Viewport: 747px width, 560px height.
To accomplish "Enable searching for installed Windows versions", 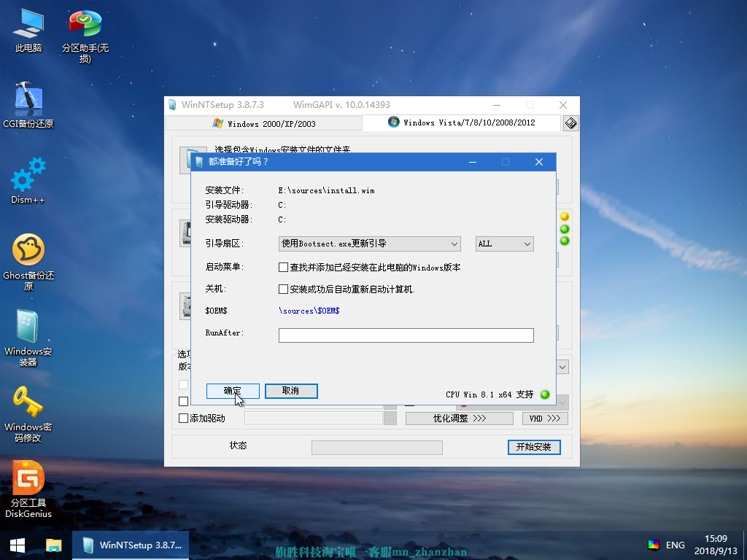I will tap(283, 267).
